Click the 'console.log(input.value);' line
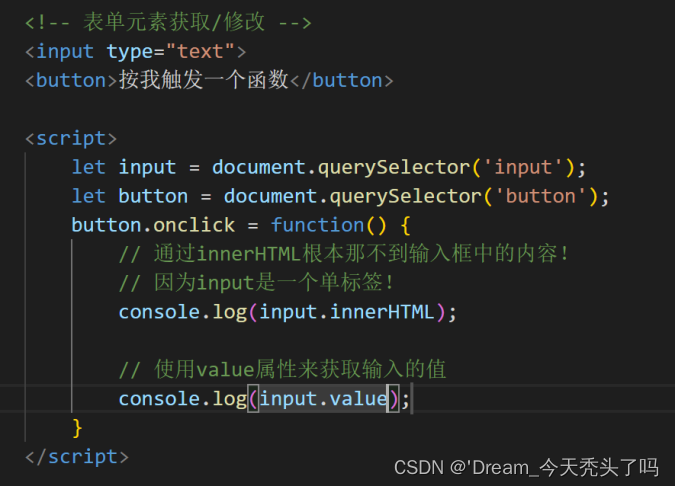This screenshot has height=487, width=675. (x=264, y=399)
